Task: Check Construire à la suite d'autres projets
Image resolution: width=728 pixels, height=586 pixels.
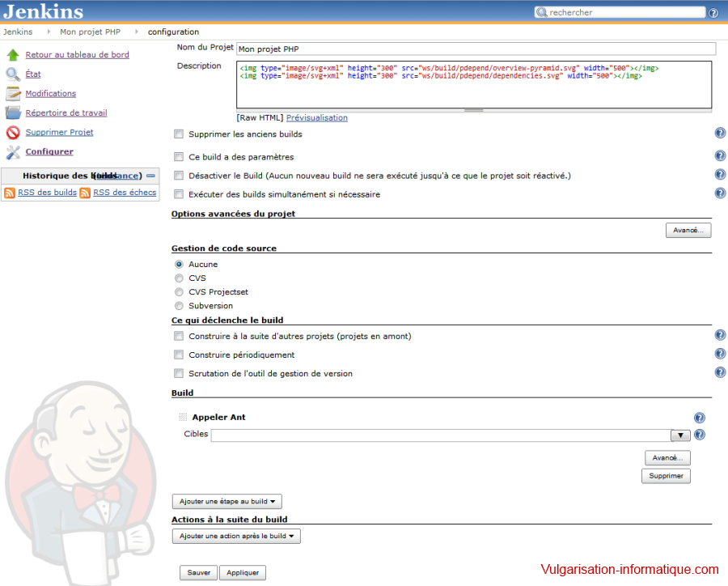Action: [179, 336]
